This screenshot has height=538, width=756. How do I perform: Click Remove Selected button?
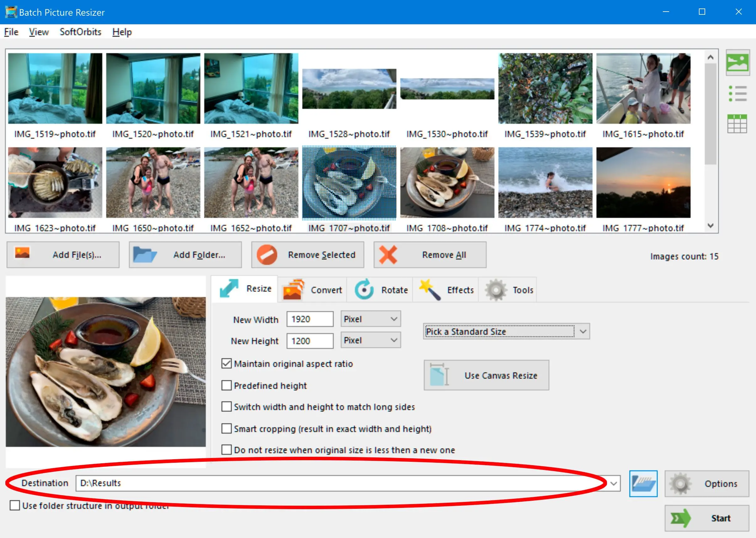pyautogui.click(x=307, y=255)
